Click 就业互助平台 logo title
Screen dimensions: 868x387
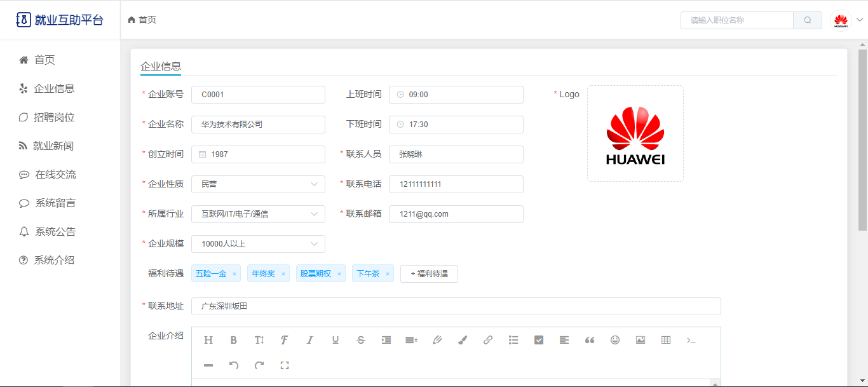69,20
